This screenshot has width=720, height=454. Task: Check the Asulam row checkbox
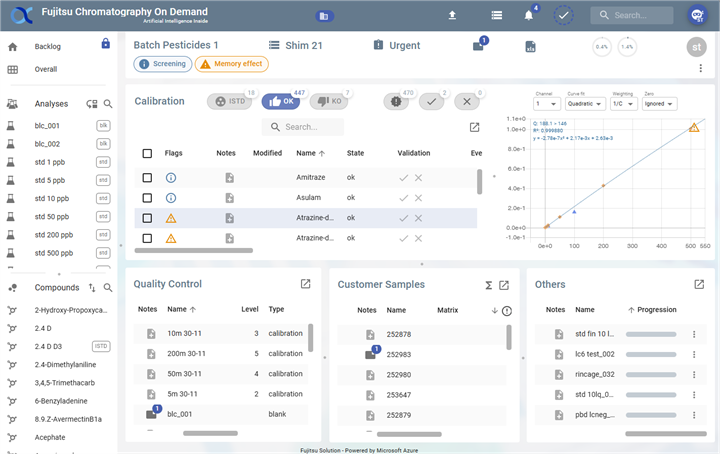(147, 198)
